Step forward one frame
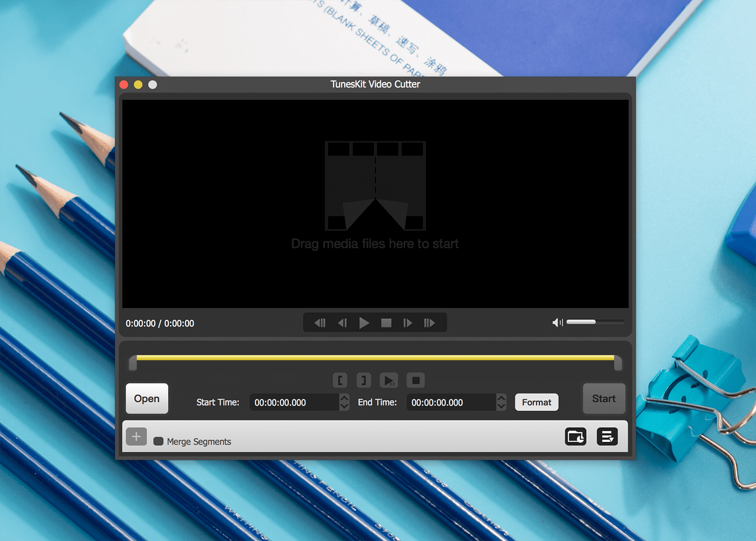The height and width of the screenshot is (541, 756). (408, 323)
